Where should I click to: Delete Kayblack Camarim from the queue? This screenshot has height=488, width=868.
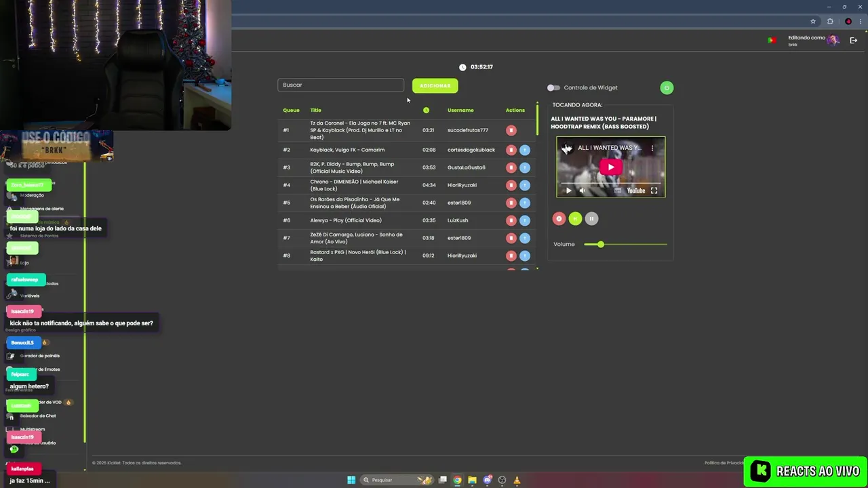[x=511, y=150]
